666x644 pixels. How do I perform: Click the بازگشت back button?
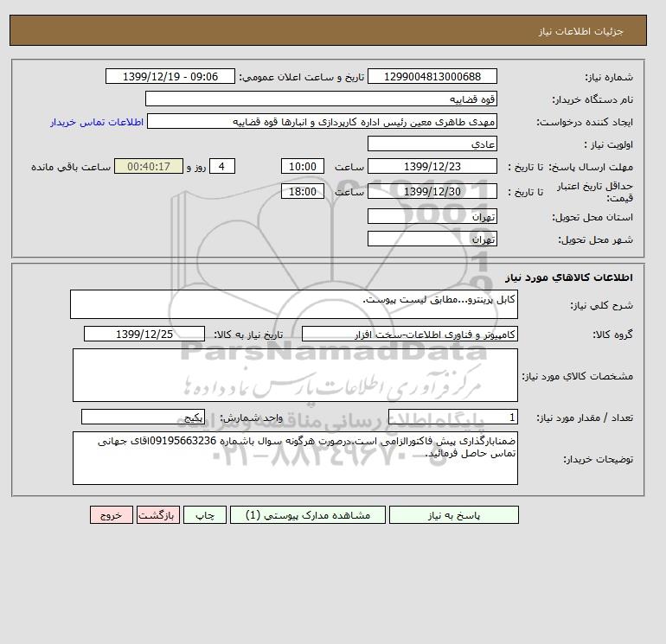(158, 514)
